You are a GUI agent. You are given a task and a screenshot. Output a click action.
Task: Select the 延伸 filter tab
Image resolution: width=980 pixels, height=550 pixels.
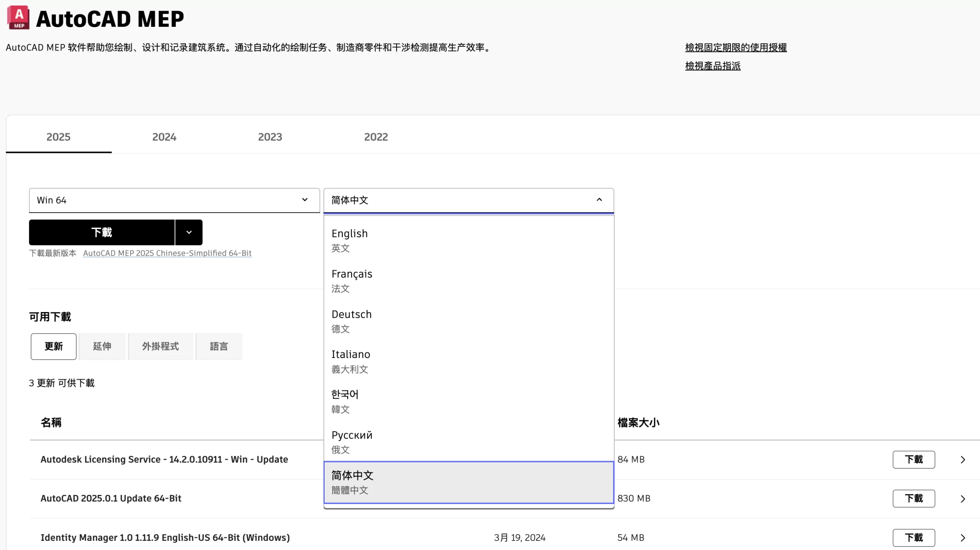pos(102,346)
